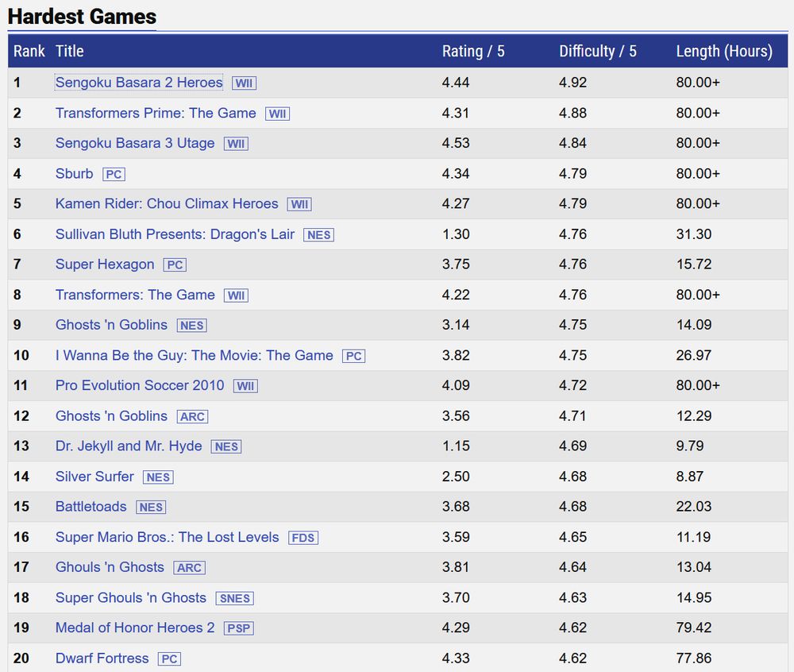Click ARC tag beside Ghosts 'n Goblins
This screenshot has height=672, width=794.
pos(192,417)
